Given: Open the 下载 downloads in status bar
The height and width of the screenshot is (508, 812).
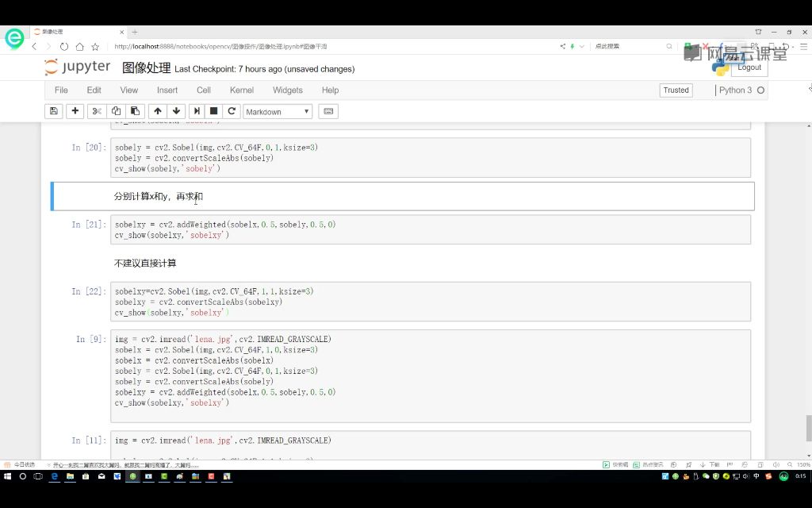Looking at the screenshot, I should pos(710,464).
